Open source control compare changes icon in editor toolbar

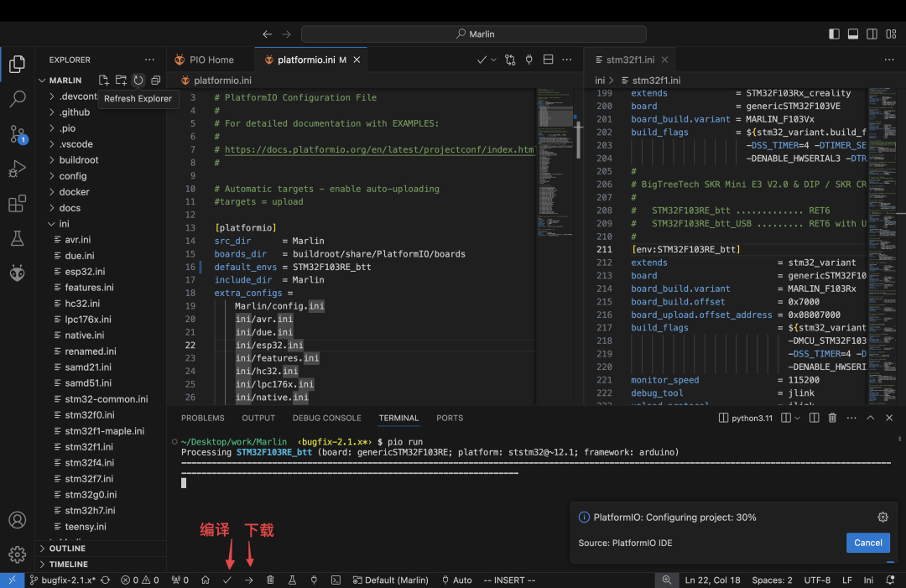point(510,60)
